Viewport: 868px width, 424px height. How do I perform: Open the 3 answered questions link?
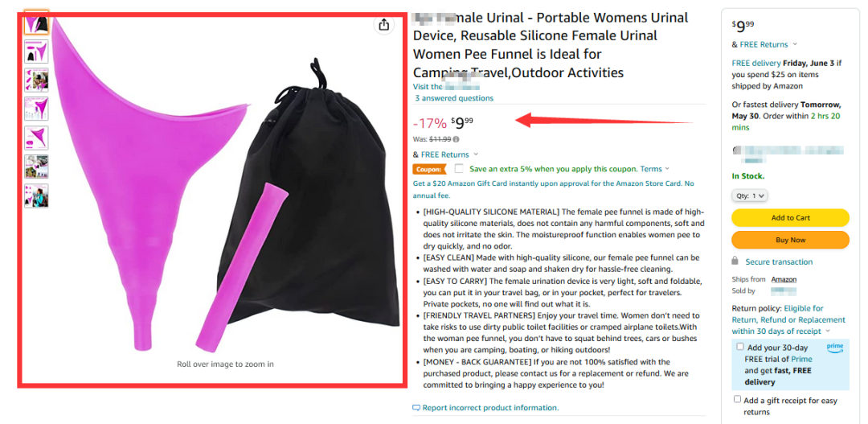[x=454, y=98]
